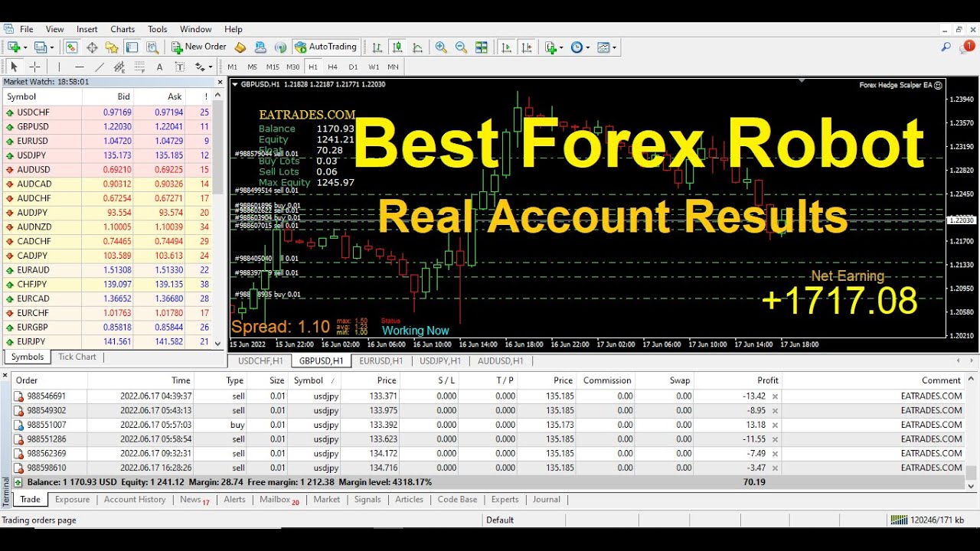Toggle the AutoTrading button

(x=326, y=47)
